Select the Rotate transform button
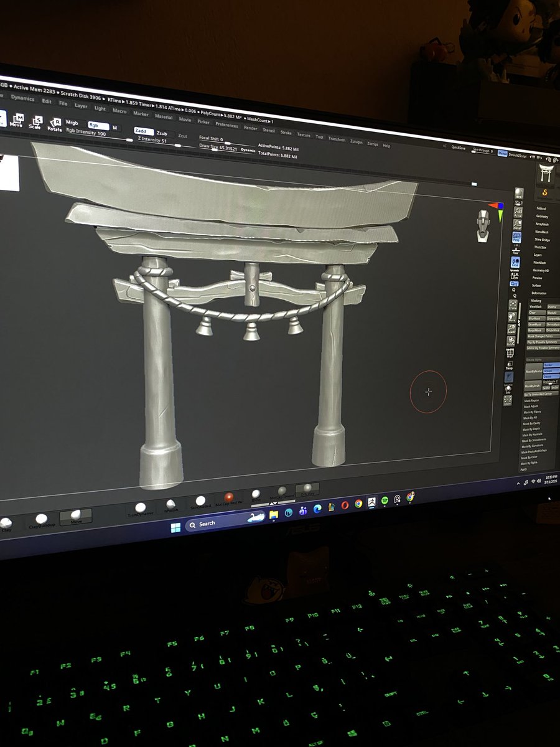 (x=55, y=124)
